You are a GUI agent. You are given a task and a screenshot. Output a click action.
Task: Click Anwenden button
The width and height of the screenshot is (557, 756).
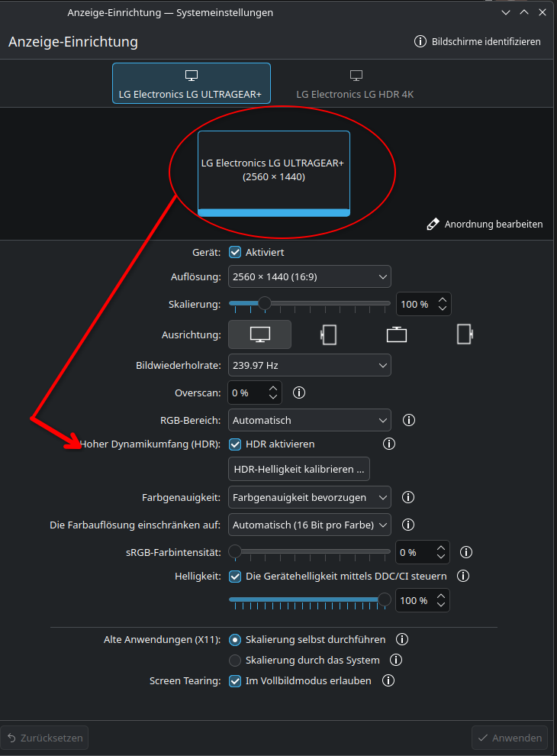tap(509, 738)
